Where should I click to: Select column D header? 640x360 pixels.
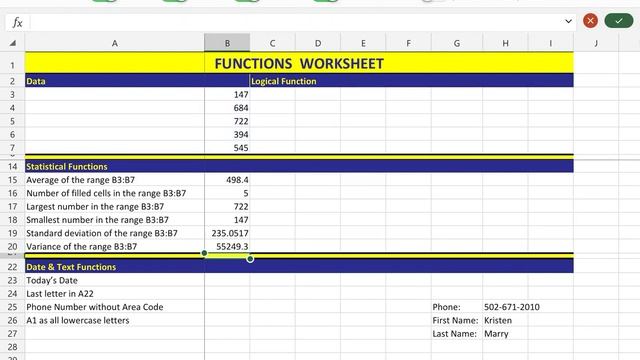(x=318, y=43)
